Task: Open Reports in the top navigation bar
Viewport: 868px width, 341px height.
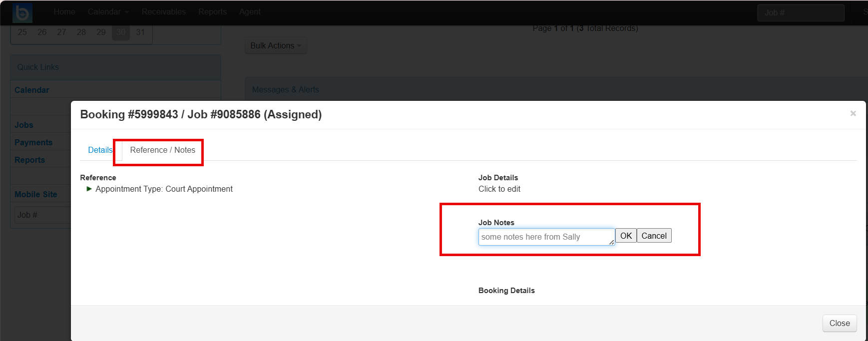Action: 213,12
